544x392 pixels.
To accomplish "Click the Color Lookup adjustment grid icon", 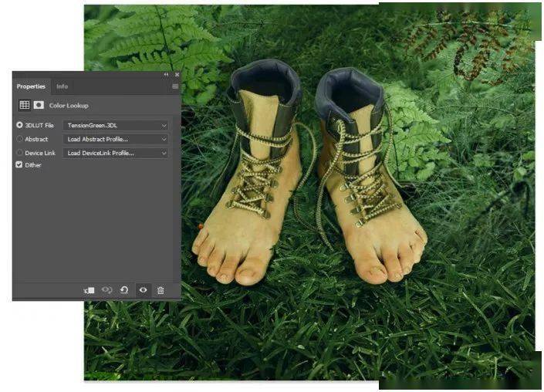I will tap(24, 105).
